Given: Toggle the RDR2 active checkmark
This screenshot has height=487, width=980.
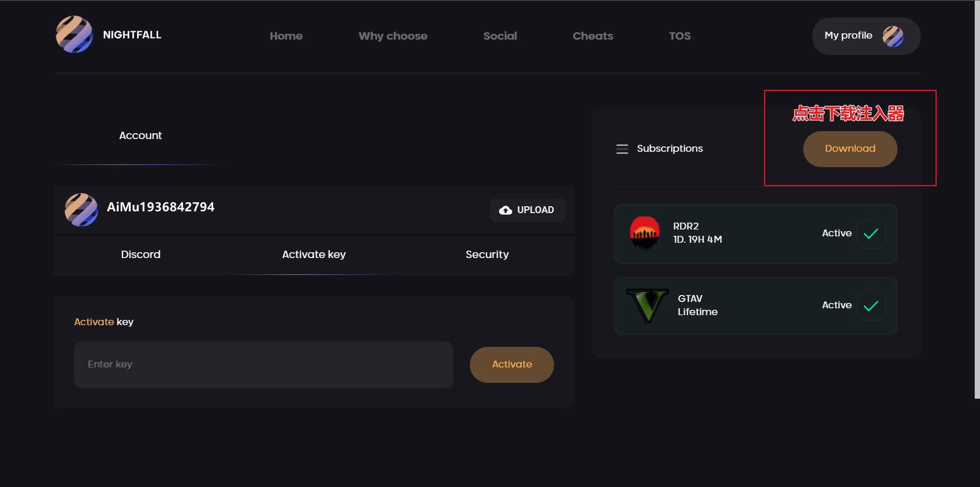Looking at the screenshot, I should click(870, 234).
